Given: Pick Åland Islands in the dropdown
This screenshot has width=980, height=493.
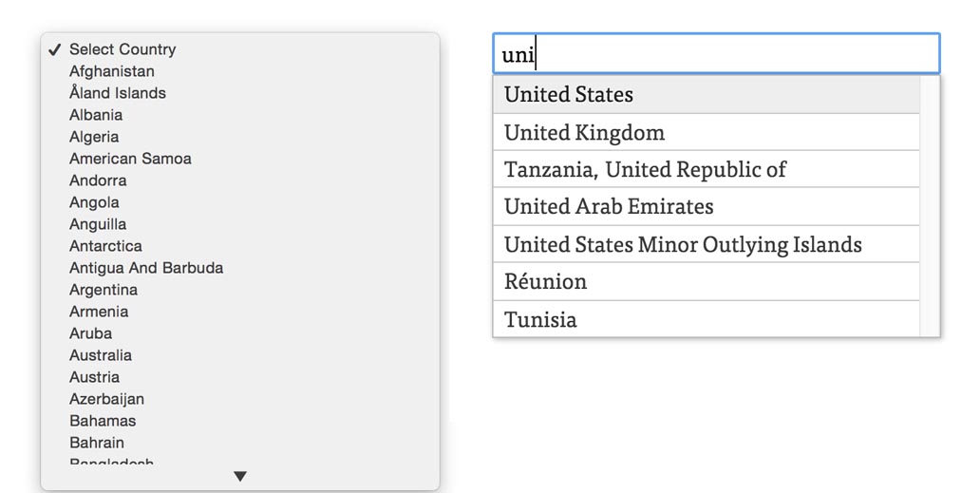Looking at the screenshot, I should click(x=117, y=93).
